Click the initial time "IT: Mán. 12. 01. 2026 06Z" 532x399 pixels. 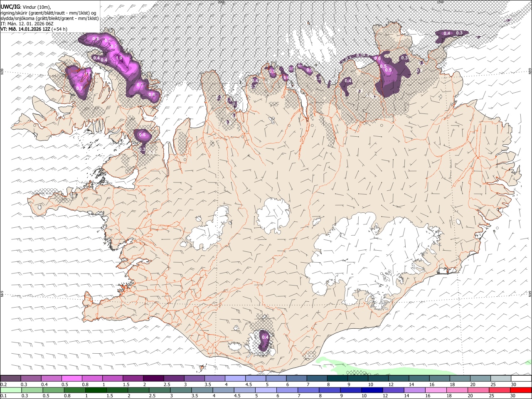coord(27,24)
